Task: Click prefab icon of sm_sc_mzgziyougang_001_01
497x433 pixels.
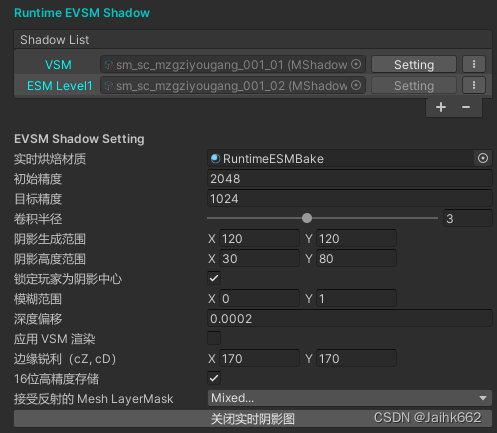Action: (109, 65)
